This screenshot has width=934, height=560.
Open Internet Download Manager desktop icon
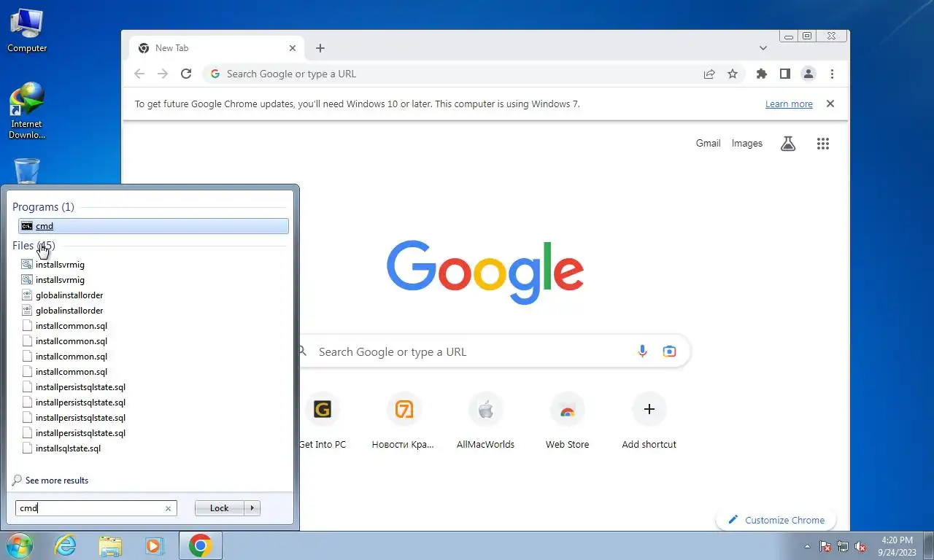(x=27, y=111)
